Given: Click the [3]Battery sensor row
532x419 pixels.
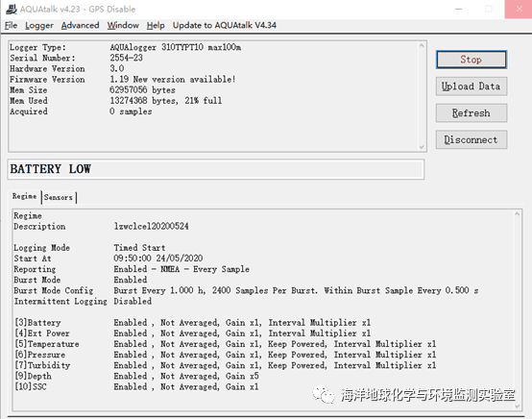Looking at the screenshot, I should [x=193, y=323].
